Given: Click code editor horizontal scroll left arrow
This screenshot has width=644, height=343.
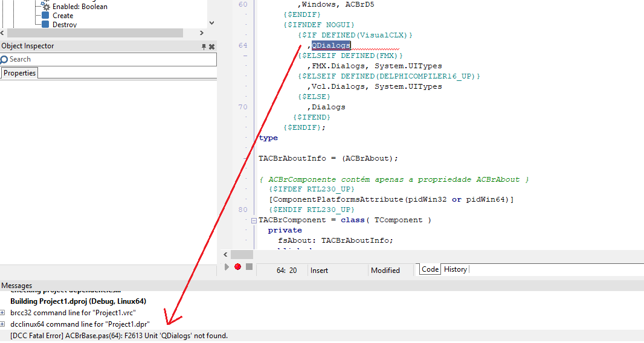Looking at the screenshot, I should point(225,255).
